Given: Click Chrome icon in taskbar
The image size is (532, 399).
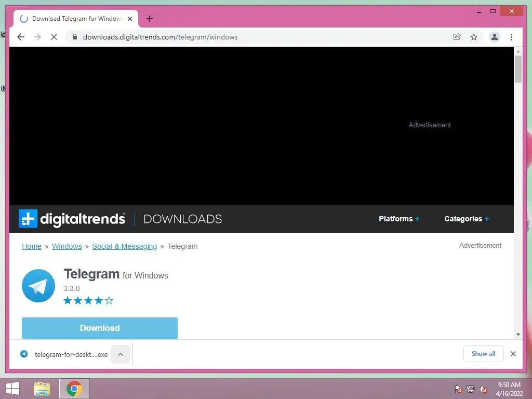Looking at the screenshot, I should tap(74, 389).
